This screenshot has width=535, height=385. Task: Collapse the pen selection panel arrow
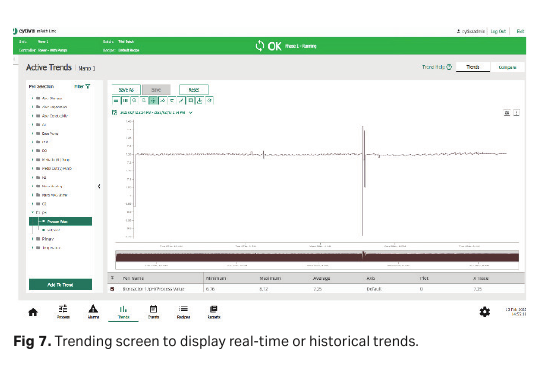99,186
